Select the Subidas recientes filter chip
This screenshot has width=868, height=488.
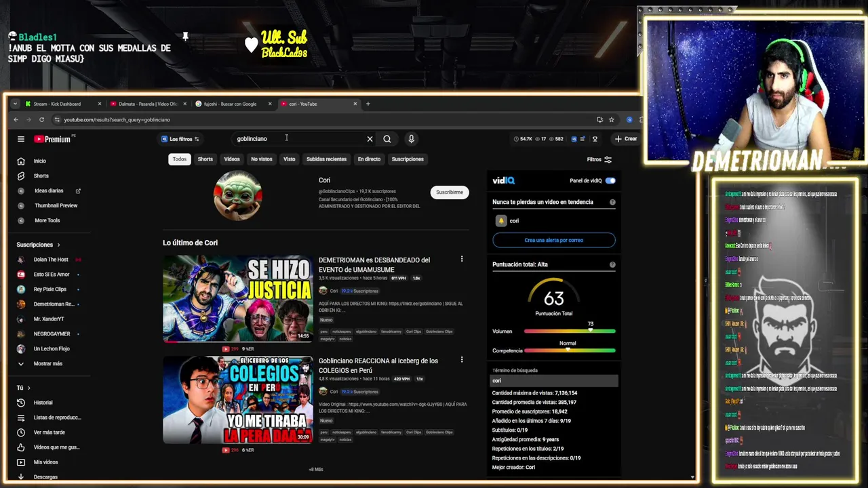click(326, 159)
